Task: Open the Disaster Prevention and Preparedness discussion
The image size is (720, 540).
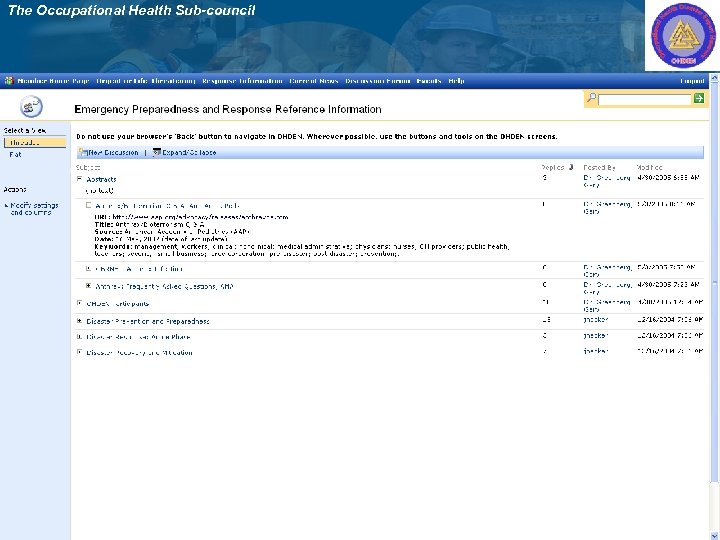Action: coord(148,321)
